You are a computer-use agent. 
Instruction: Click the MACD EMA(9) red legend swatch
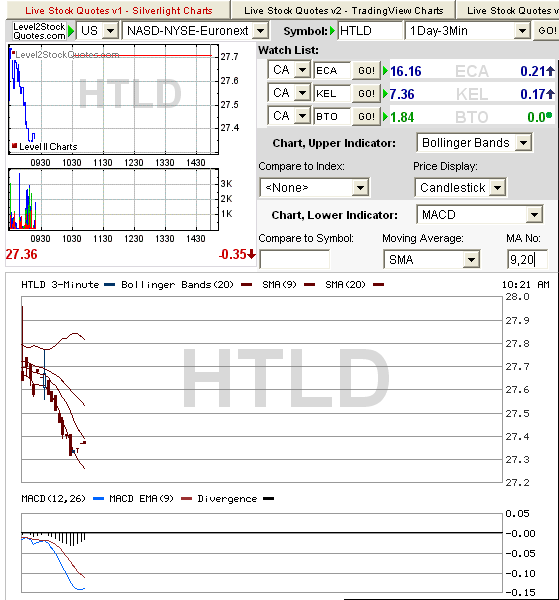click(186, 499)
